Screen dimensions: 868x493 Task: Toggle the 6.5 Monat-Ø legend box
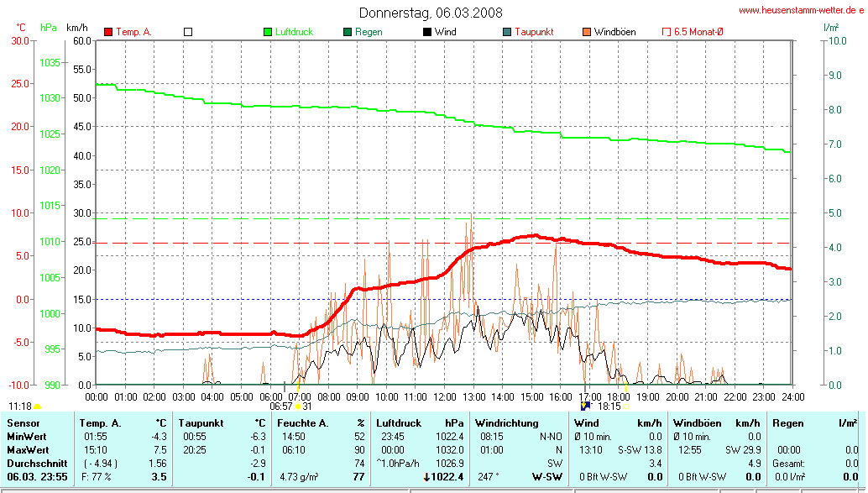pyautogui.click(x=667, y=32)
